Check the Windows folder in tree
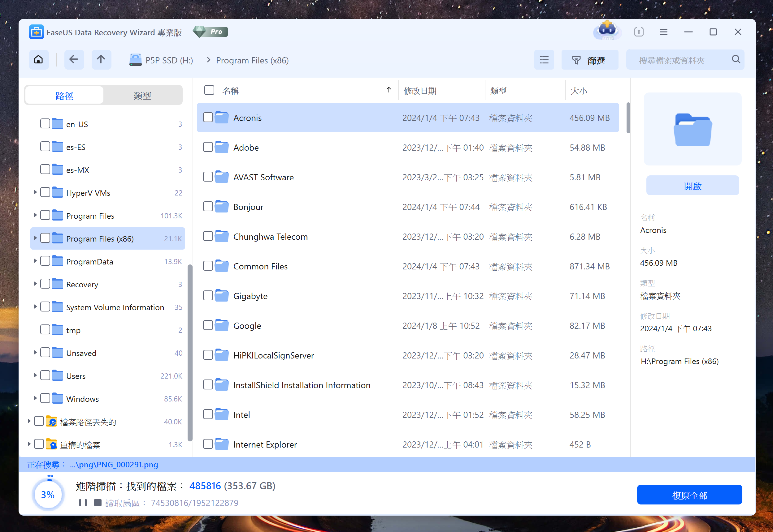This screenshot has width=773, height=532. click(x=45, y=398)
